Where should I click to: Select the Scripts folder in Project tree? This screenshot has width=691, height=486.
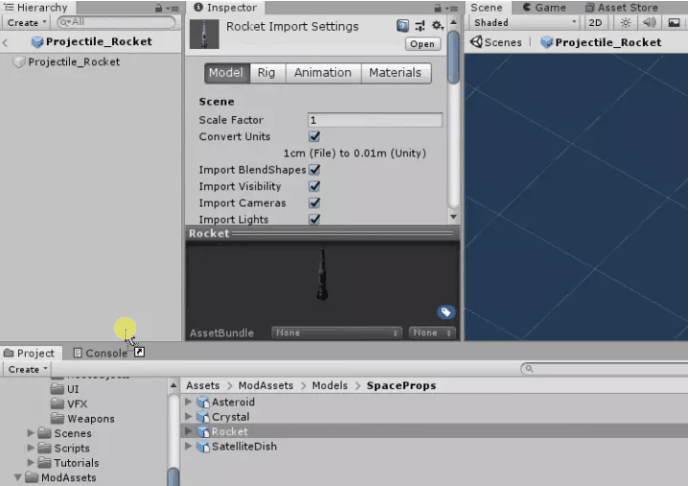(64, 448)
